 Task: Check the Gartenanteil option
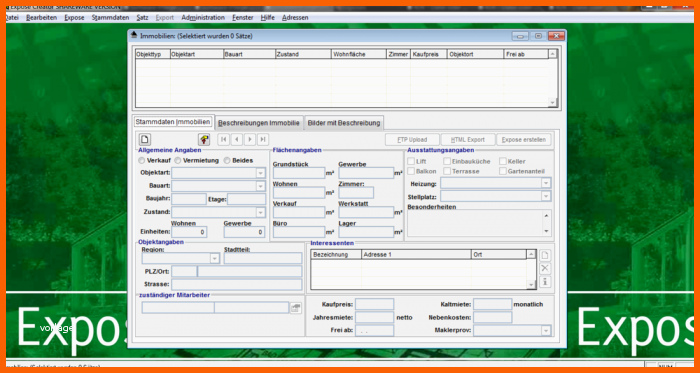[x=503, y=171]
